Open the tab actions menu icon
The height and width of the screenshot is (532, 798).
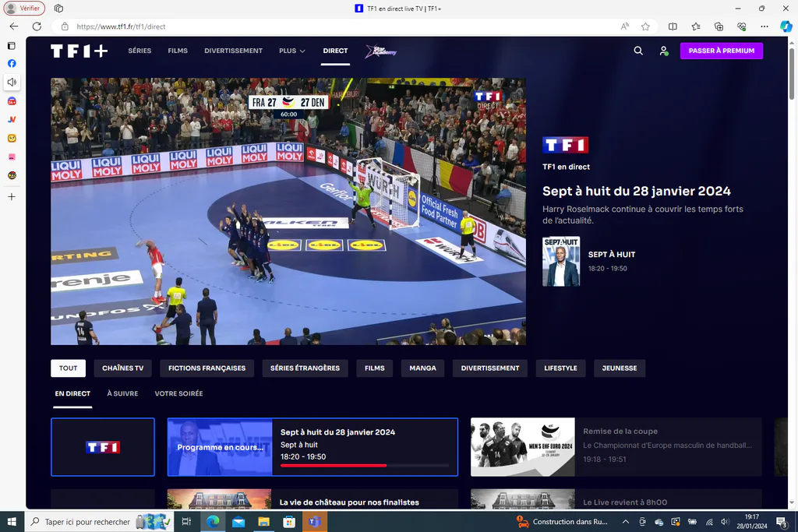[x=58, y=8]
